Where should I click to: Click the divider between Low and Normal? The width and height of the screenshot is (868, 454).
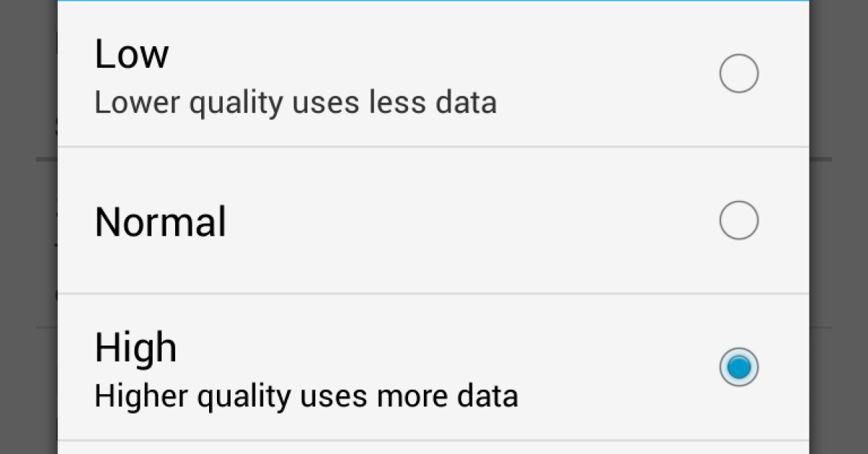pyautogui.click(x=433, y=147)
